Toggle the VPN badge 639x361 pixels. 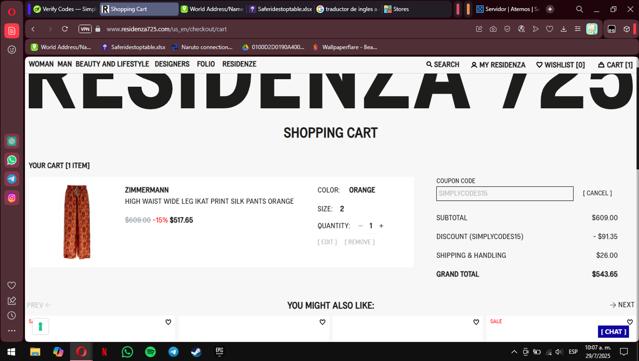click(x=85, y=29)
